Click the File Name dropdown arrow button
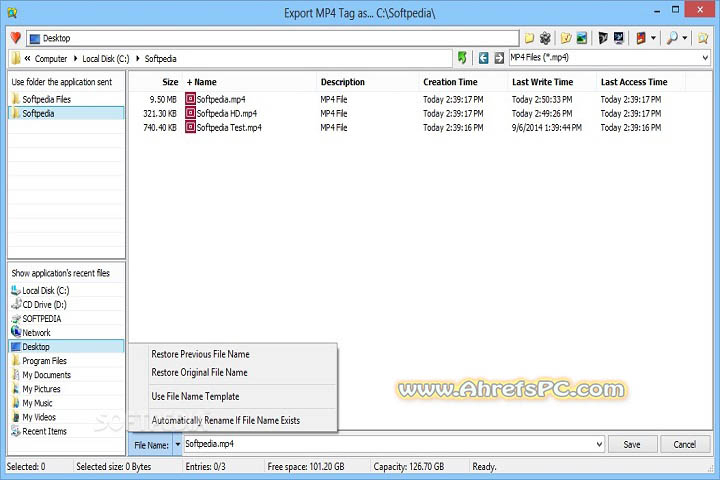This screenshot has width=720, height=480. tap(178, 445)
